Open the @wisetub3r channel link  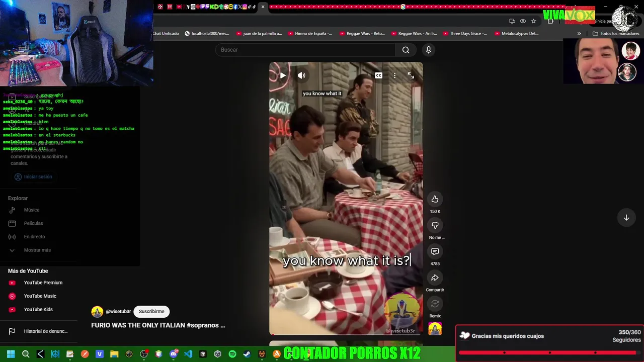coord(118,312)
